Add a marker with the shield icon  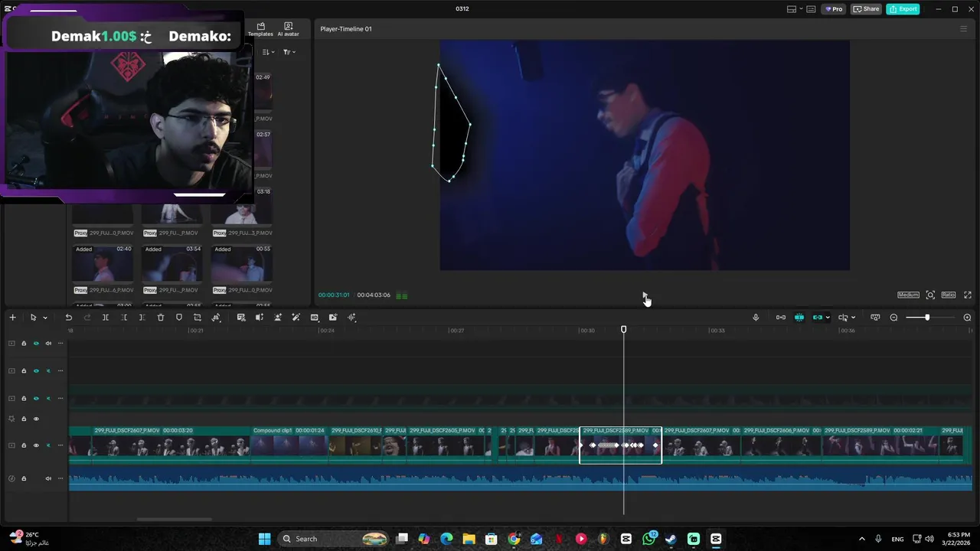click(179, 318)
